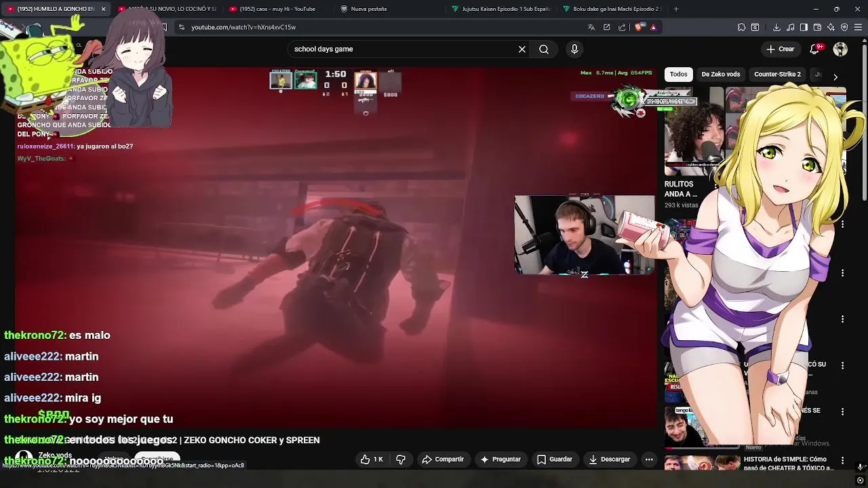Show more filter chips with right arrow
Image resolution: width=868 pixels, height=488 pixels.
pyautogui.click(x=835, y=77)
